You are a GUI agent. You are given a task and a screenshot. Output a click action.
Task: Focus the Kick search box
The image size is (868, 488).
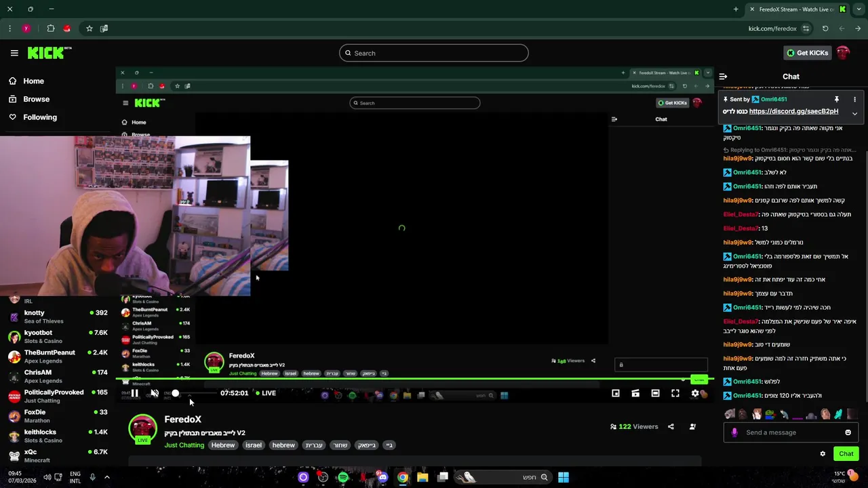(x=434, y=53)
